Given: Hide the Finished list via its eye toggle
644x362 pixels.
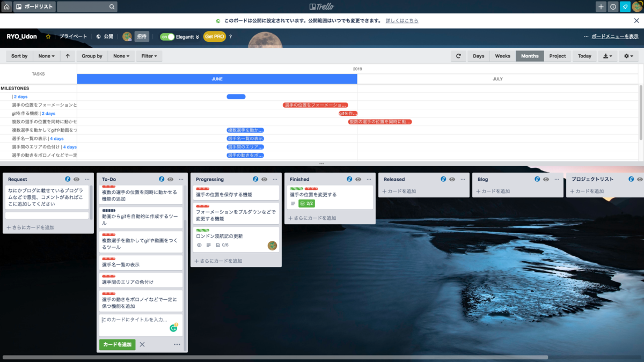Looking at the screenshot, I should pos(357,179).
